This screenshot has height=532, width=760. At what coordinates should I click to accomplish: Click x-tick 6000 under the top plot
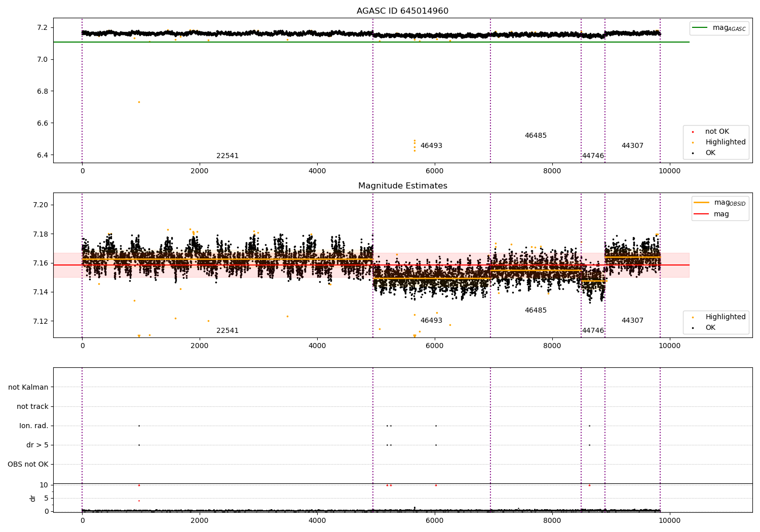[x=435, y=171]
